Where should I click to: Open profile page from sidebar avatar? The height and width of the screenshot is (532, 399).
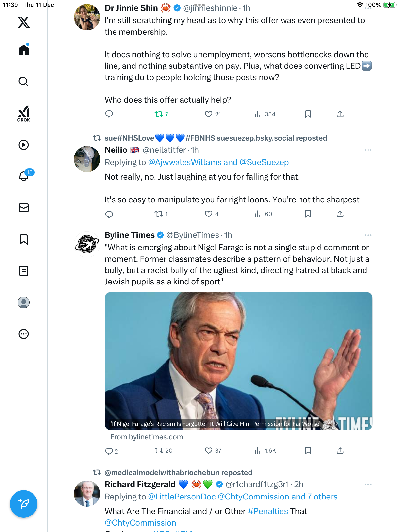(24, 302)
